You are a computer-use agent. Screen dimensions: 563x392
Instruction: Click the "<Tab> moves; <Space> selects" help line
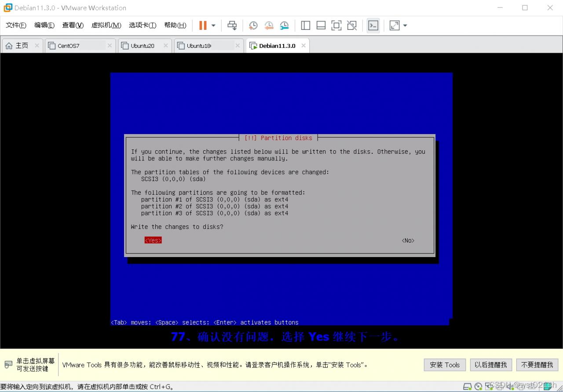click(x=205, y=323)
